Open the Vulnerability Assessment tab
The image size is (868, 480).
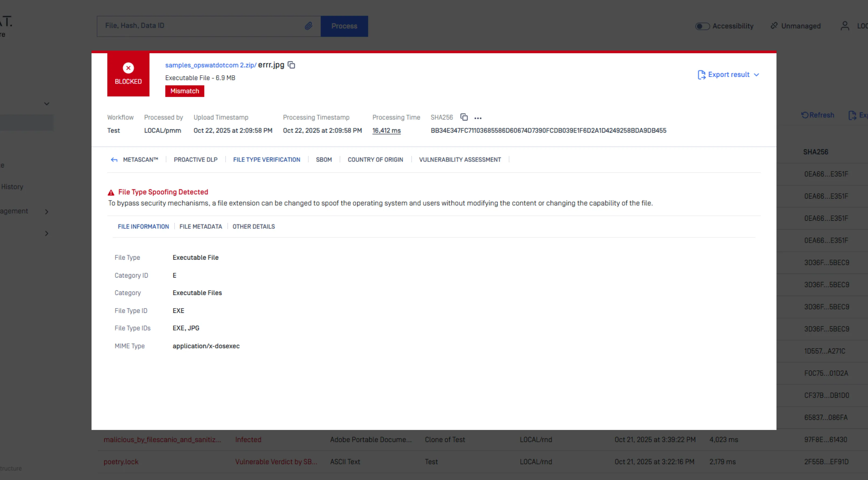460,160
